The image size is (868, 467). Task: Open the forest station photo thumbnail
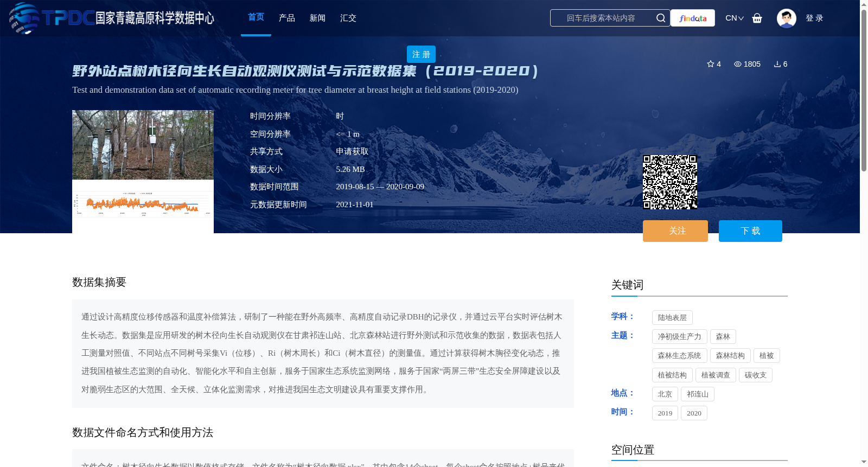143,145
